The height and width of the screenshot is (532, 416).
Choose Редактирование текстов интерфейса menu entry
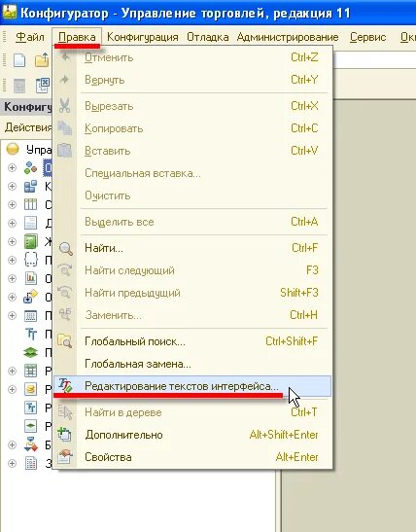192,386
